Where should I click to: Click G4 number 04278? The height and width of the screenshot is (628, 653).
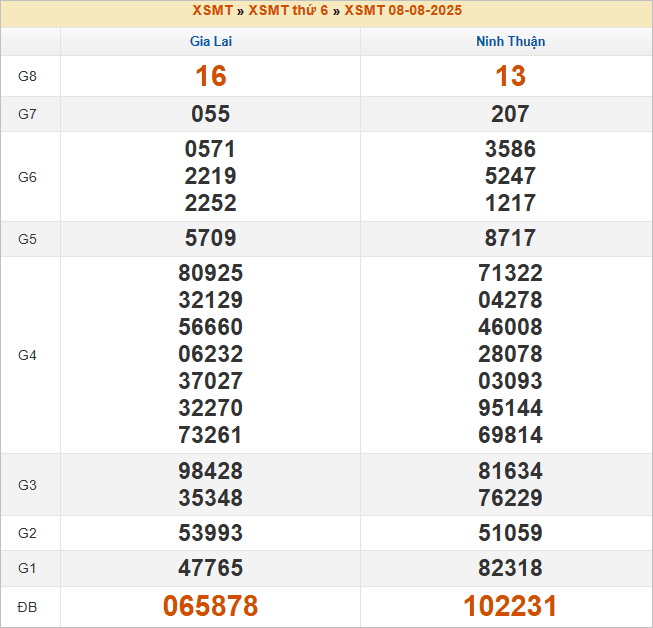pos(511,300)
